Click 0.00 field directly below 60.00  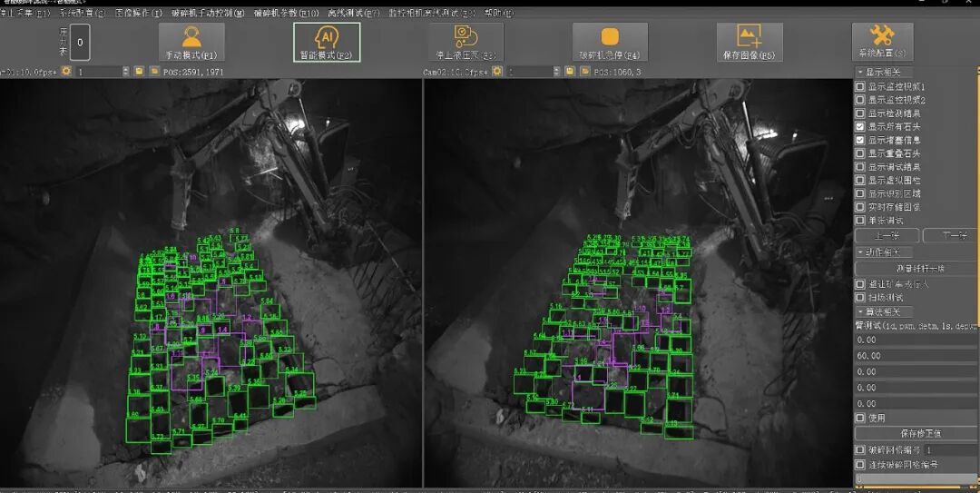(x=916, y=371)
